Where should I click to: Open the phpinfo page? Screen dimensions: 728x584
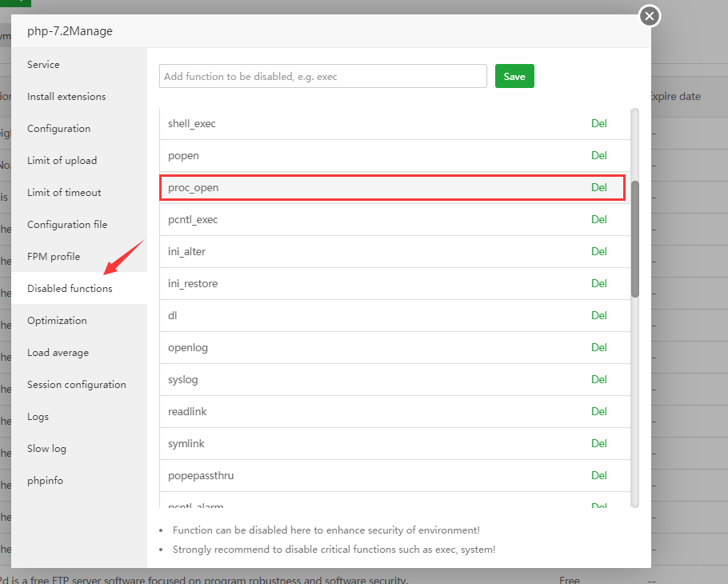45,481
